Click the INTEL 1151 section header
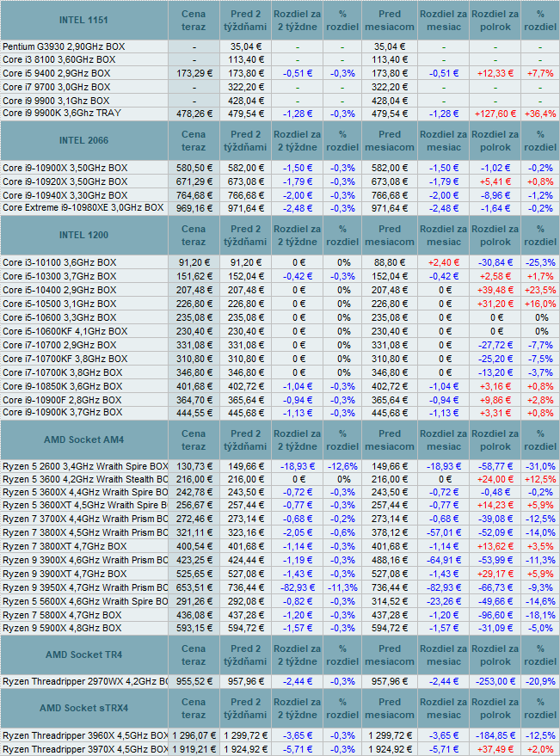 [x=84, y=21]
